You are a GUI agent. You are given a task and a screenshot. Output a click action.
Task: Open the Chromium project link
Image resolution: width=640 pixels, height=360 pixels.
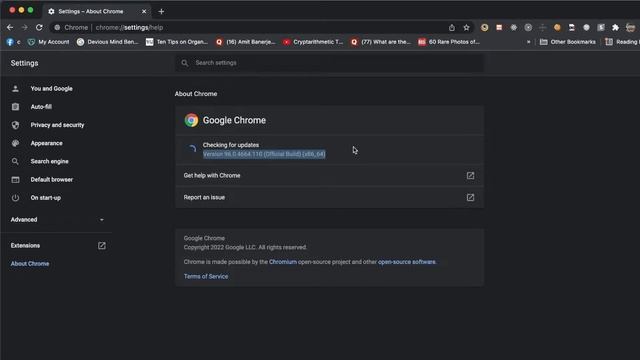click(283, 262)
